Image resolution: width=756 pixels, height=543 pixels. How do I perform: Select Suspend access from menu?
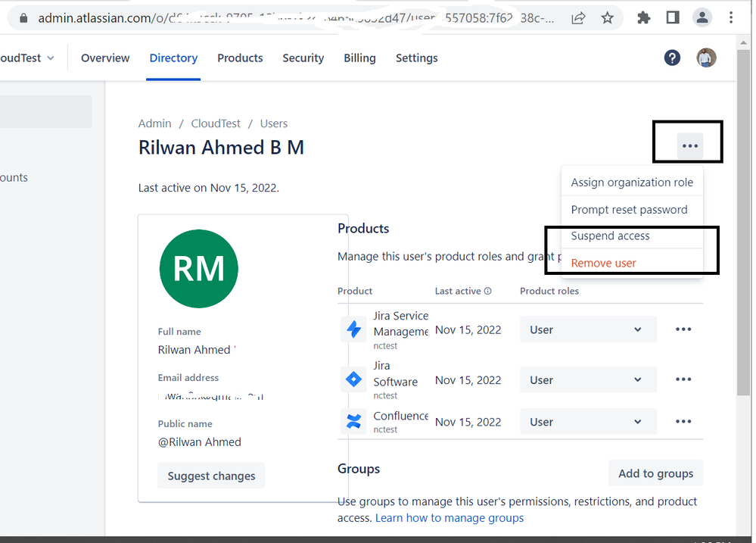point(632,236)
